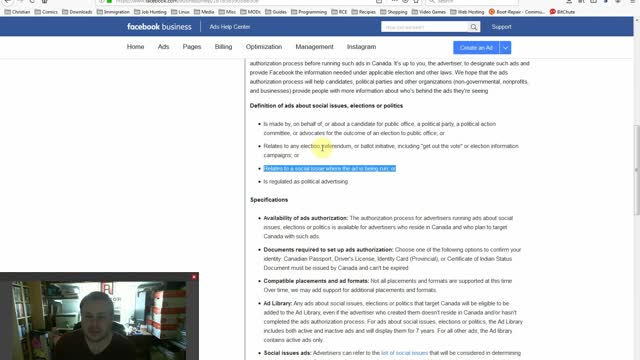The height and width of the screenshot is (360, 640).
Task: Click 'Availability of ads authorization:' bold label
Action: (306, 218)
